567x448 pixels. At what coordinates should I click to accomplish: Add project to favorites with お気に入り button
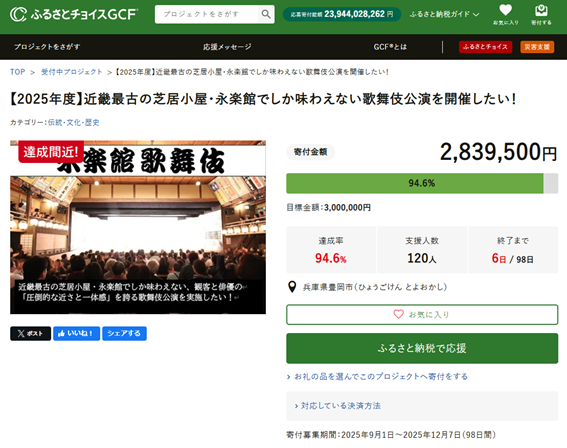coord(422,315)
